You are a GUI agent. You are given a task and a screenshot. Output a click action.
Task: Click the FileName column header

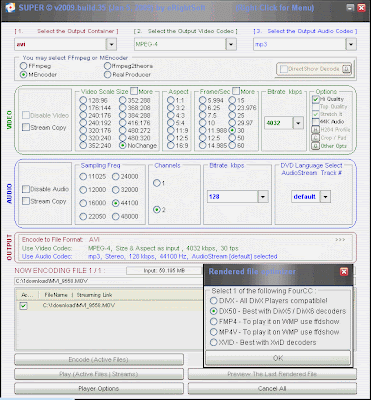tap(56, 295)
